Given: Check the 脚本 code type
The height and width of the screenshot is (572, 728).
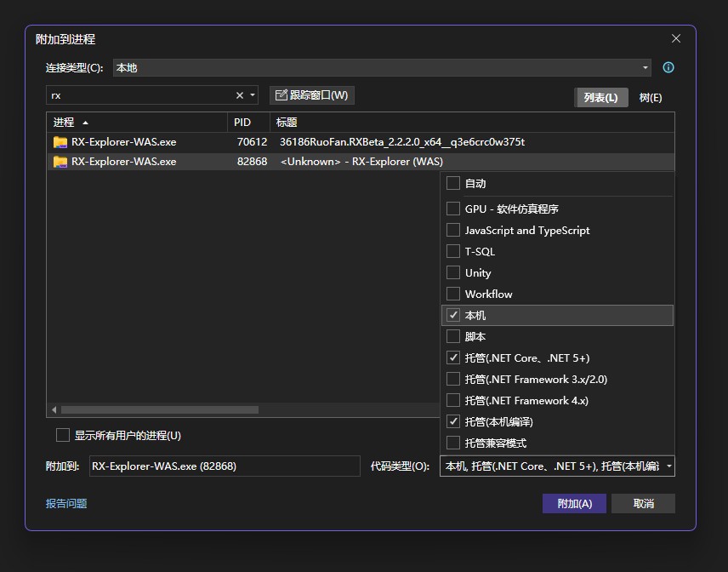Looking at the screenshot, I should [452, 336].
